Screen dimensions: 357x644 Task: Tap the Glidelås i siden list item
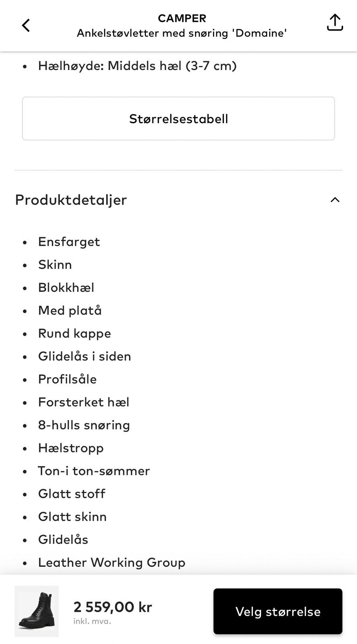84,356
